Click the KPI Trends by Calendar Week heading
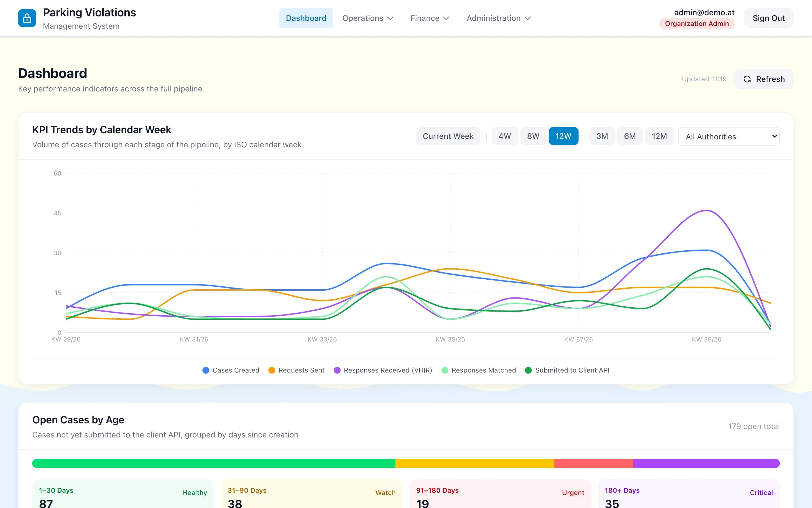Viewport: 812px width, 508px height. pyautogui.click(x=102, y=130)
